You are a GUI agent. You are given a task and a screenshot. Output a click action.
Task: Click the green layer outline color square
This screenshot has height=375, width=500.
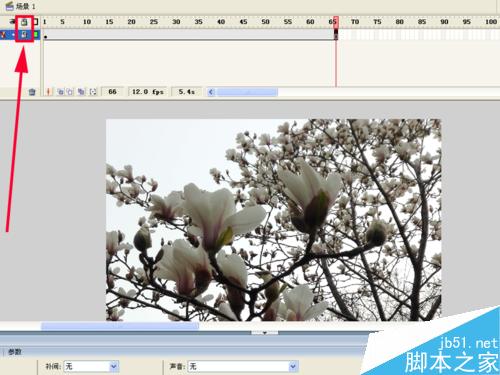click(36, 34)
